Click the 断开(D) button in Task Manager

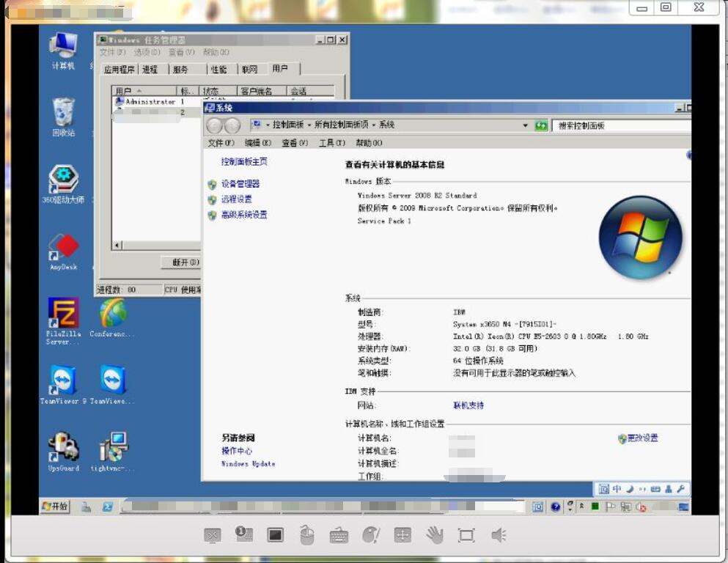pyautogui.click(x=181, y=262)
